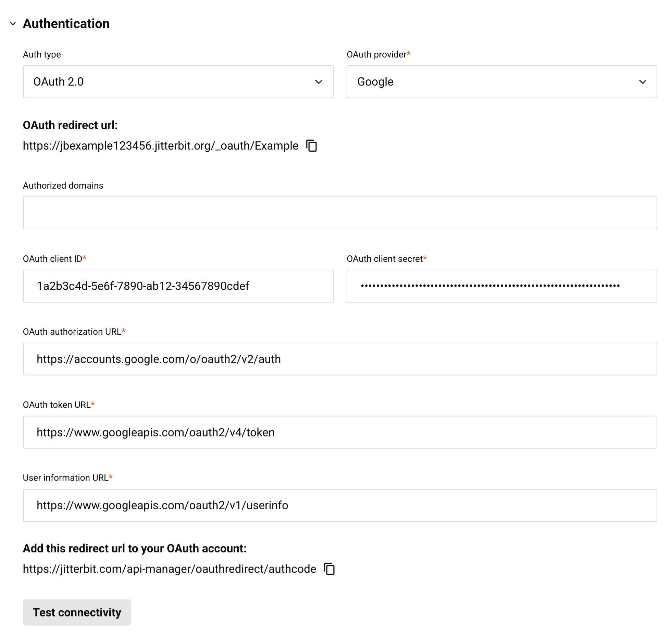Focus the OAuth client ID field
The height and width of the screenshot is (638, 672).
point(178,286)
